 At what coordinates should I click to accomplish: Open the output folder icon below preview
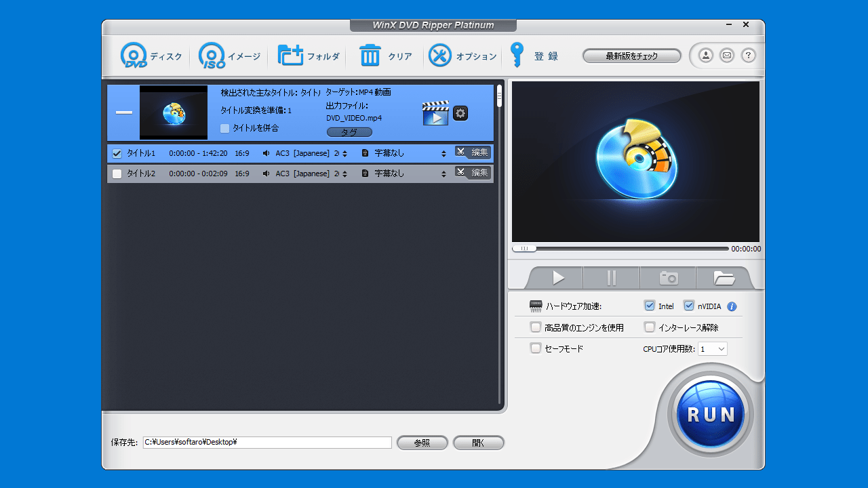[x=724, y=278]
